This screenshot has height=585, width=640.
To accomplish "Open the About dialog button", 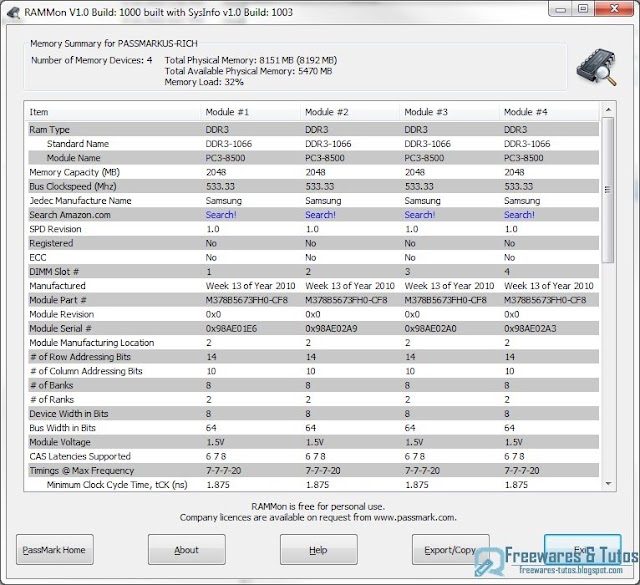I will tap(187, 549).
